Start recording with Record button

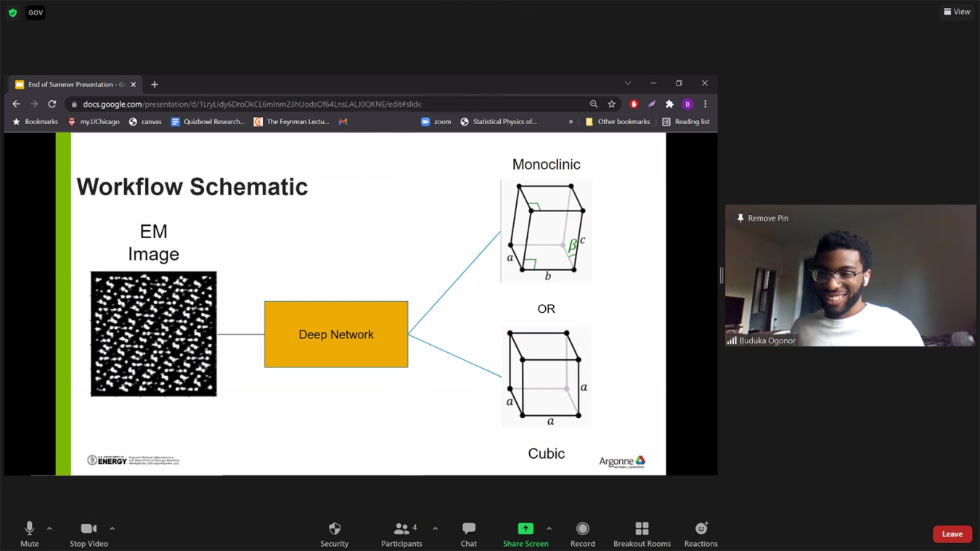click(582, 534)
